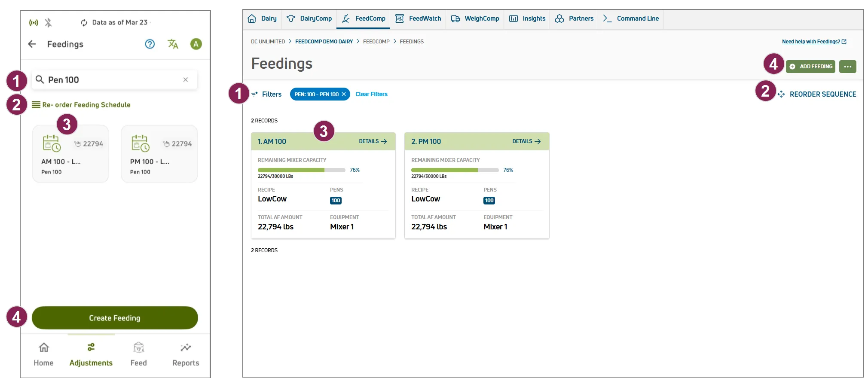868x378 pixels.
Task: Click the ADD FEEDING button
Action: point(810,67)
